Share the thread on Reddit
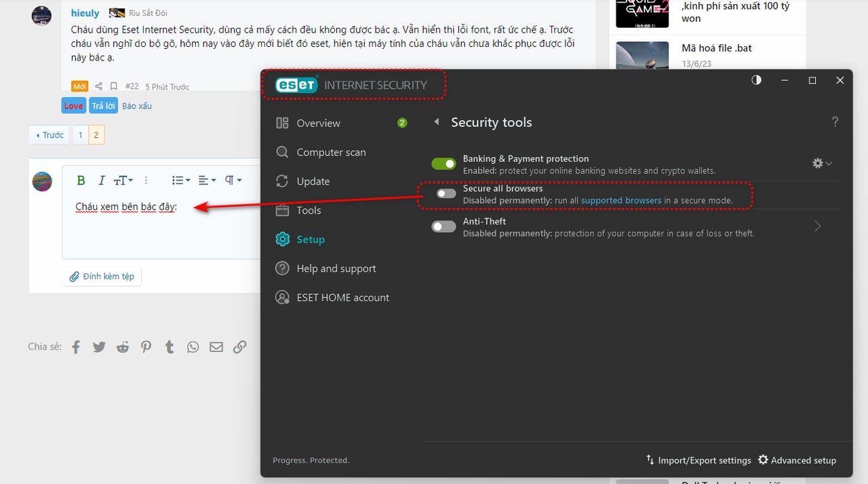Viewport: 868px width, 484px height. (x=123, y=347)
